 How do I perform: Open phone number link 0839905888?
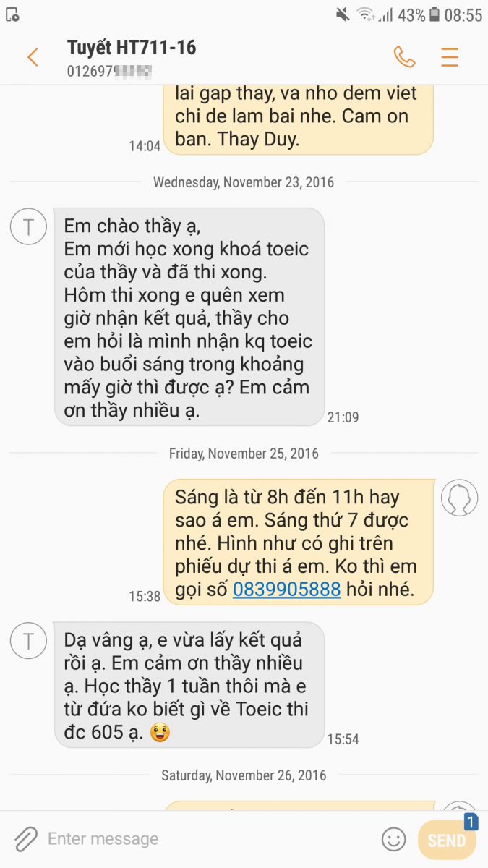(x=286, y=590)
